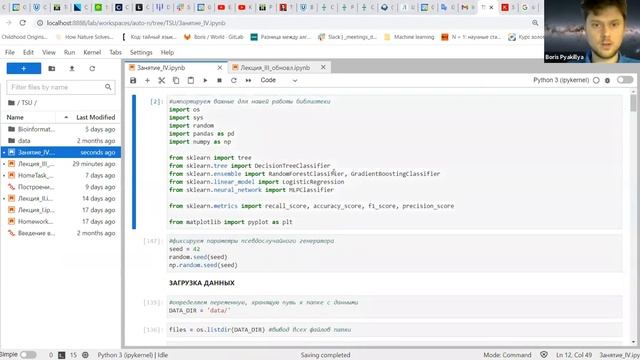Click the kernel status circle indicator
The height and width of the screenshot is (360, 640).
coord(596,80)
